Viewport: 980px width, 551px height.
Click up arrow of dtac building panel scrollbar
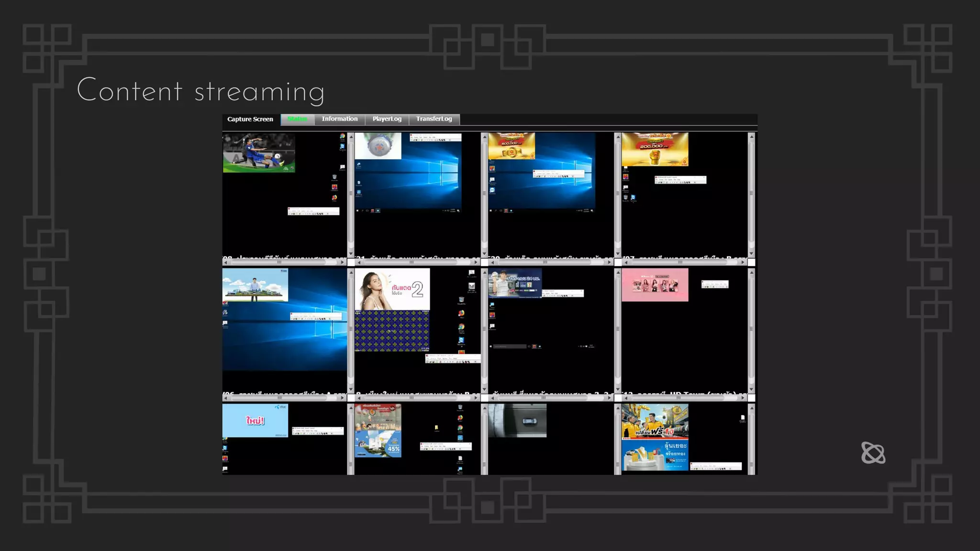[351, 272]
